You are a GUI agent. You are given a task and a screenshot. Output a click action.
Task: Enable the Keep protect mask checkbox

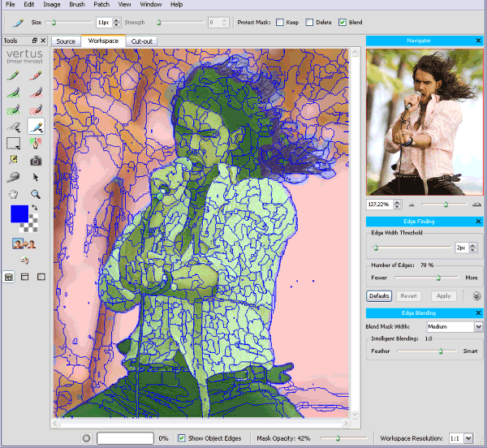(280, 23)
